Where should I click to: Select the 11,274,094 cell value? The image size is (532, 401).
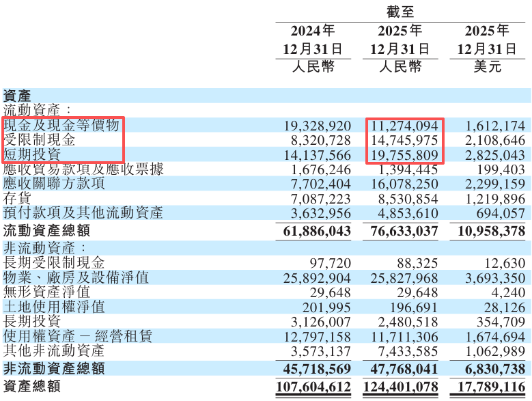pos(404,126)
